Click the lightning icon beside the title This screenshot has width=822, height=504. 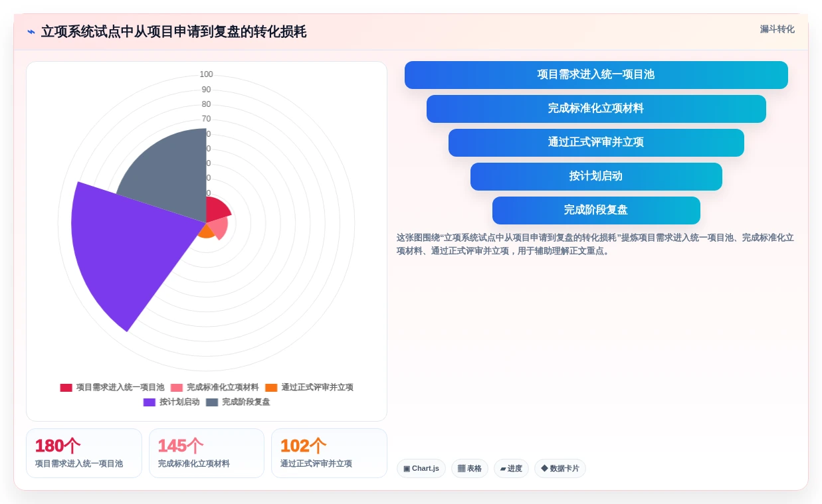click(31, 32)
